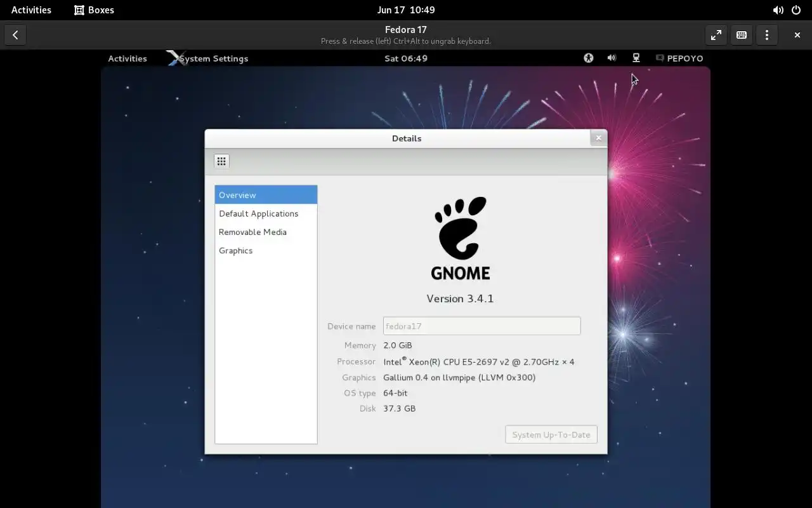Open guest clock Sat 06:49
The width and height of the screenshot is (812, 508).
(x=406, y=58)
